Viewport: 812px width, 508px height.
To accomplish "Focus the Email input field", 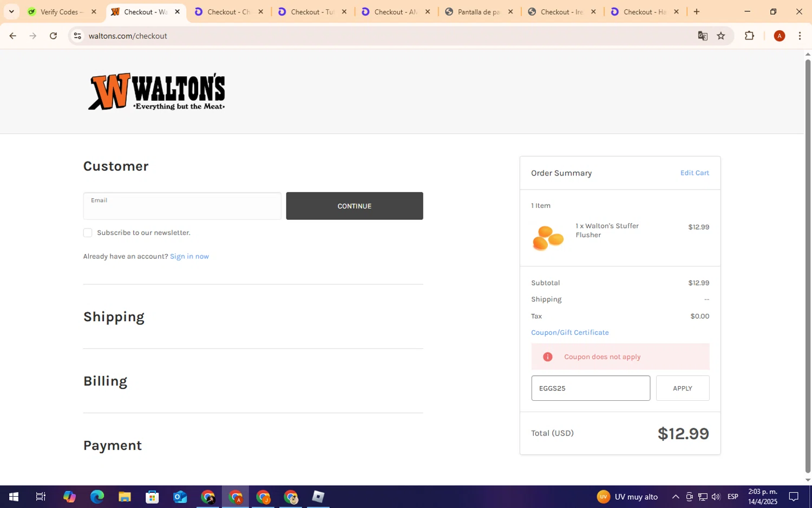I will click(182, 206).
